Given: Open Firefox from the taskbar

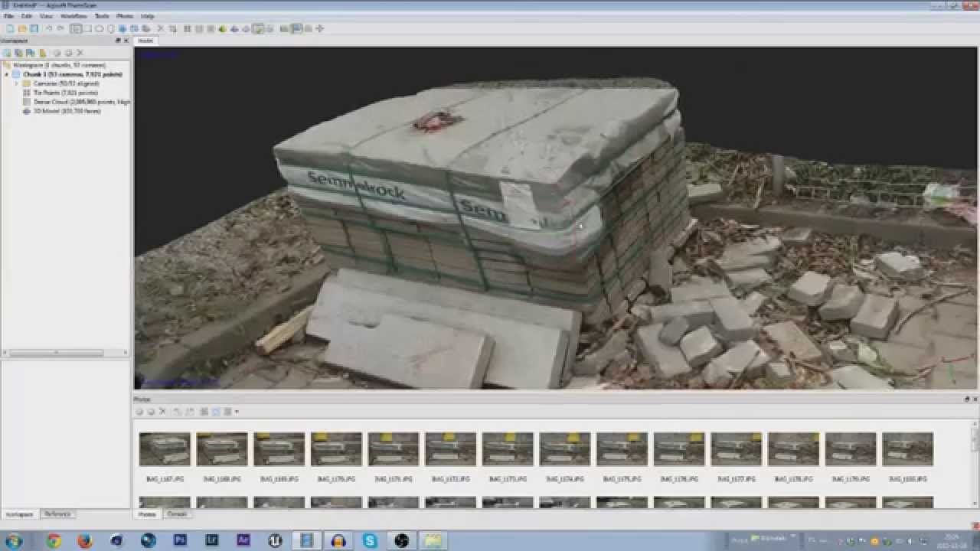Looking at the screenshot, I should click(85, 540).
